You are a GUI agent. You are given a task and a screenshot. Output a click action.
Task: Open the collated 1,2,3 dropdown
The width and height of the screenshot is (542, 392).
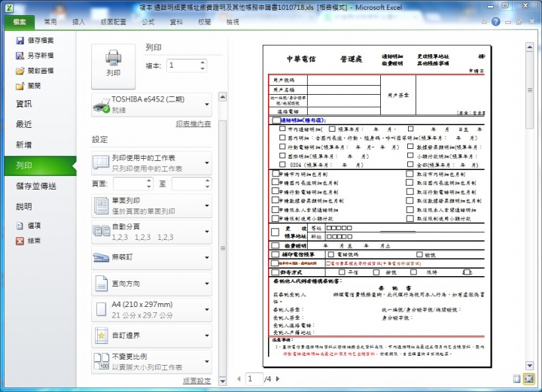pyautogui.click(x=151, y=232)
